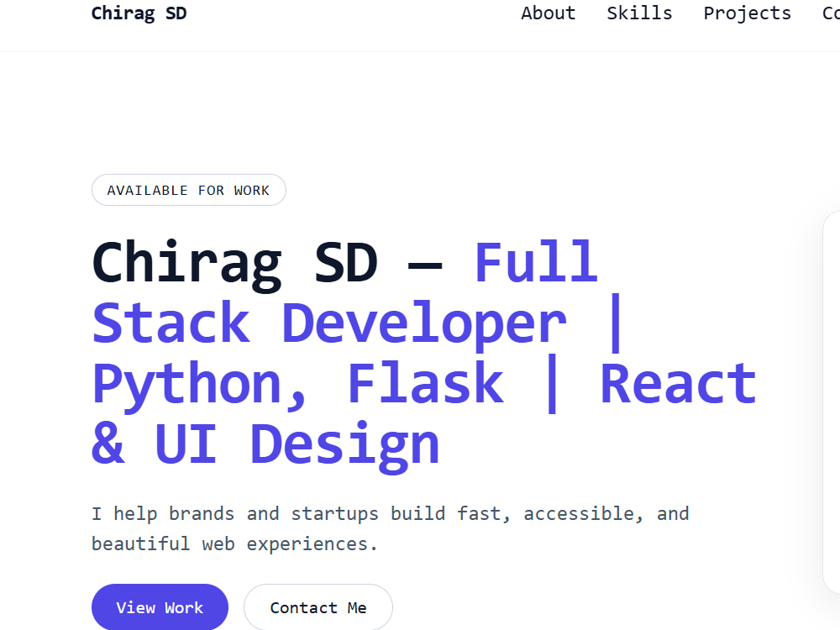Image resolution: width=840 pixels, height=630 pixels.
Task: Go to the Skills section link
Action: [x=639, y=13]
